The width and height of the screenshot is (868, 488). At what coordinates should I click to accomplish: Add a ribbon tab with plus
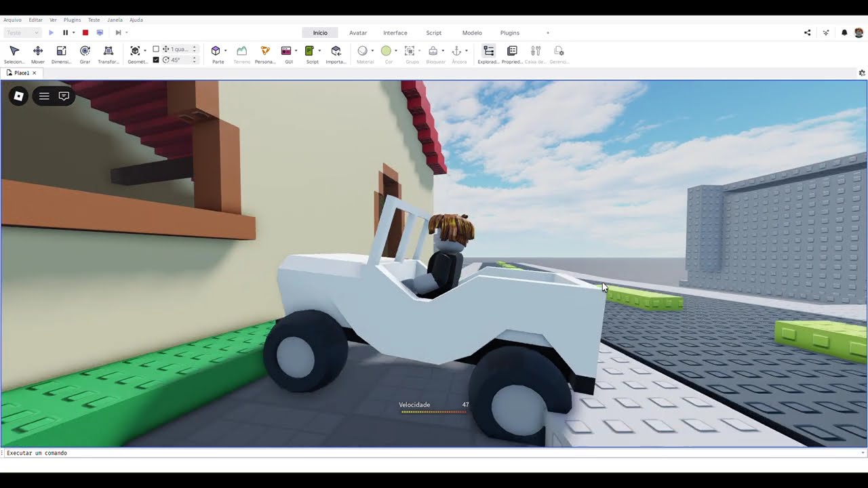[548, 33]
